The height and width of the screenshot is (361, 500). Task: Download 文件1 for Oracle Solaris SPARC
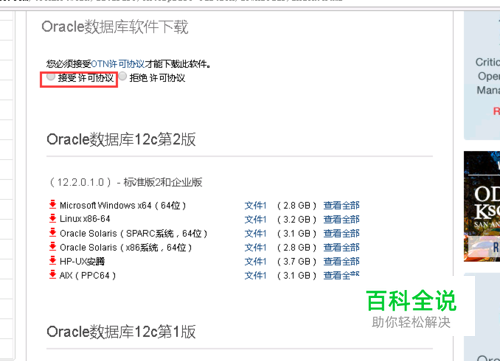point(256,234)
